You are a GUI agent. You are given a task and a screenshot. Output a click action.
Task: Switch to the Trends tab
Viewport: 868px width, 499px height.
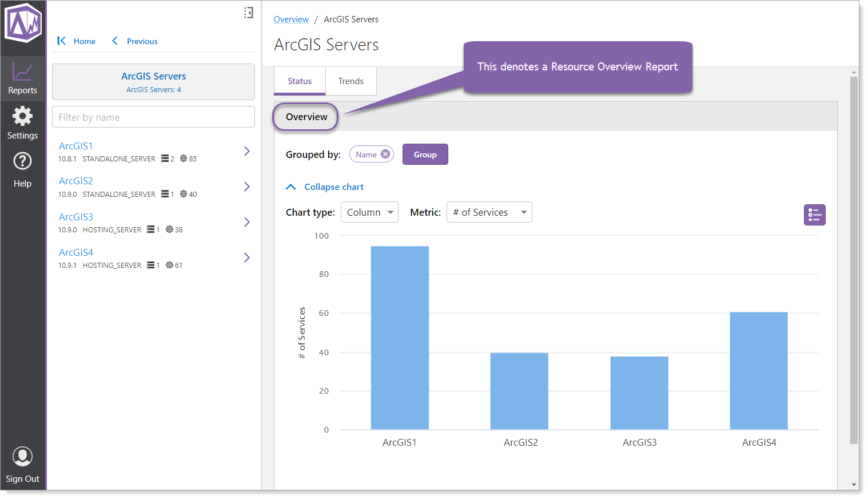point(351,81)
